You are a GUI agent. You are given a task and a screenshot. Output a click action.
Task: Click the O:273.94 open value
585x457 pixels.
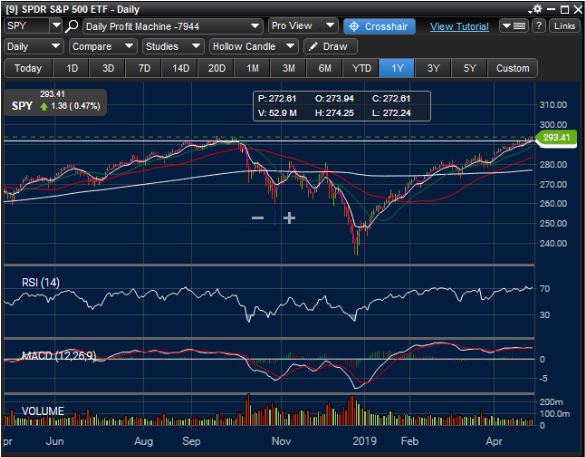pos(334,99)
